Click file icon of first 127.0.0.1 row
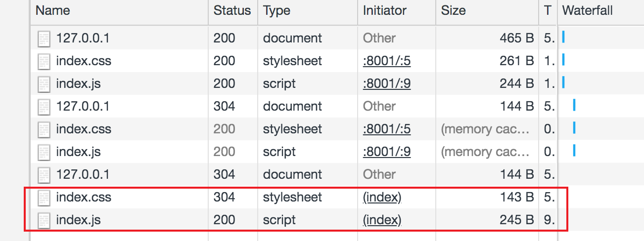 [x=44, y=39]
